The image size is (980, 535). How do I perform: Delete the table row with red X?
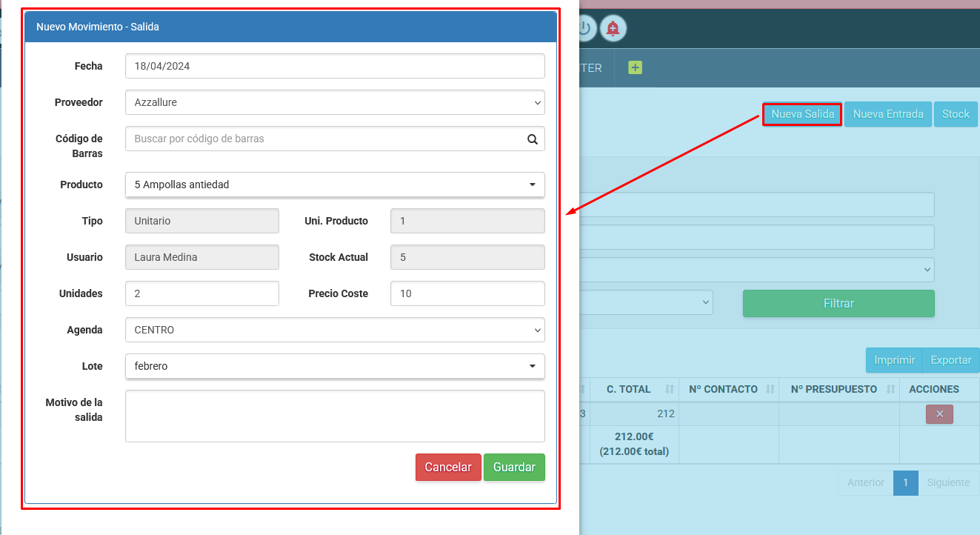click(x=939, y=414)
